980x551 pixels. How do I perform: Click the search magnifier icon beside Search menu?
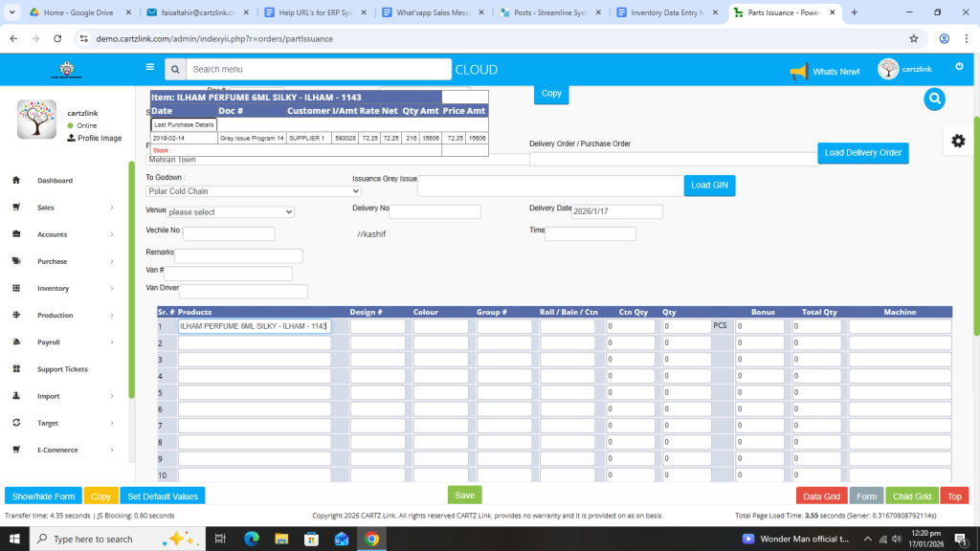point(174,70)
